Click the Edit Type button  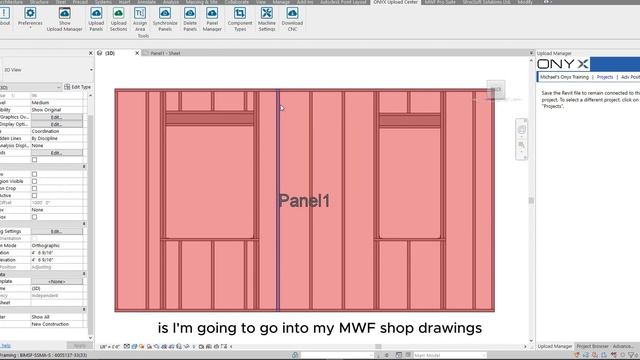pyautogui.click(x=78, y=87)
